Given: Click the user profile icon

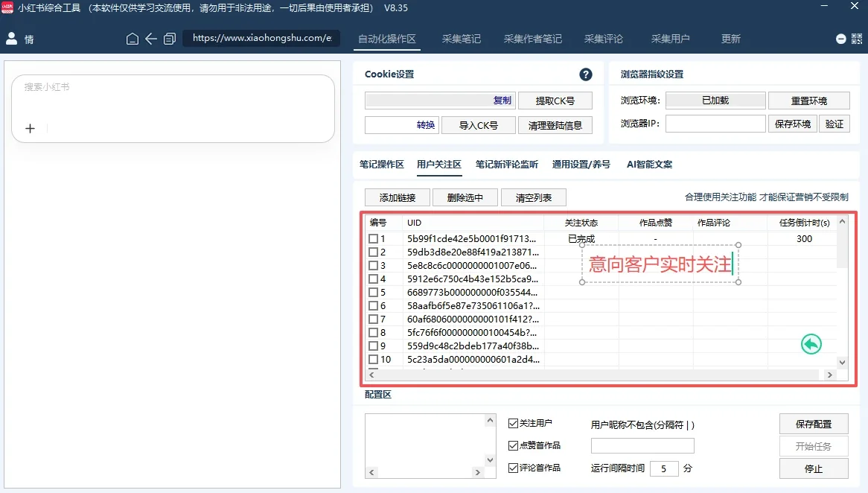Looking at the screenshot, I should [x=11, y=38].
